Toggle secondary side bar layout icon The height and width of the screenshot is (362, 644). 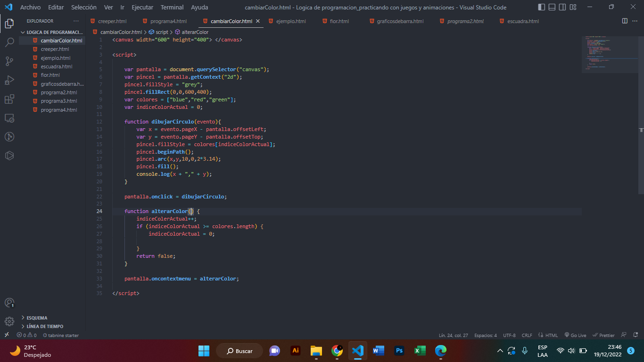tap(562, 7)
